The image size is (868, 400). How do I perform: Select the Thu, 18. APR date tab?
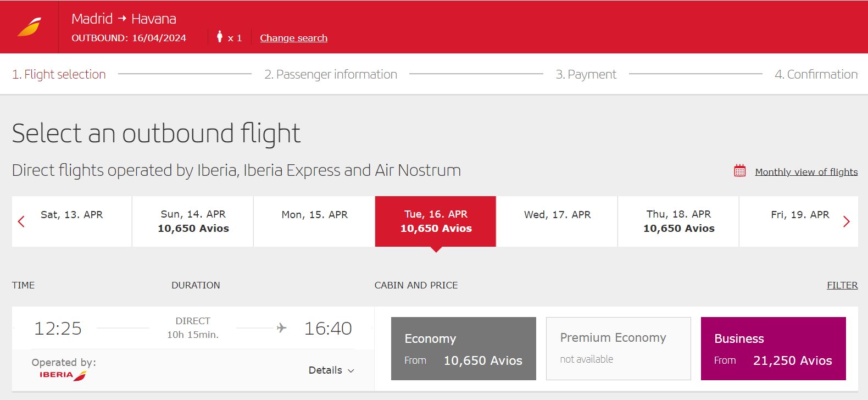[x=678, y=221]
